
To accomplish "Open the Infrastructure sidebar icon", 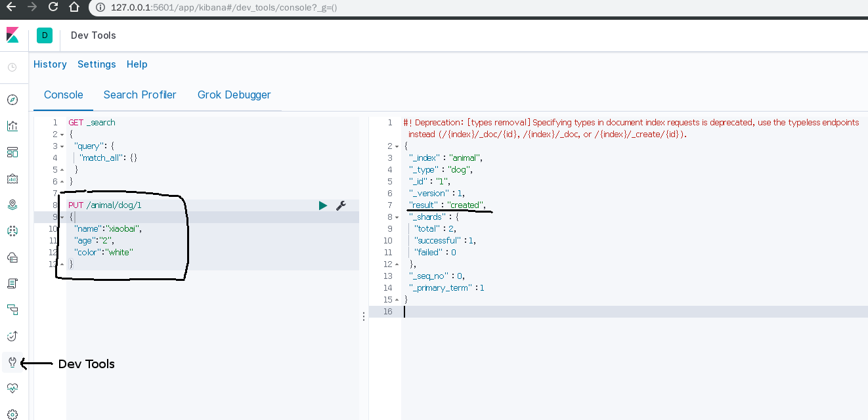I will 12,257.
